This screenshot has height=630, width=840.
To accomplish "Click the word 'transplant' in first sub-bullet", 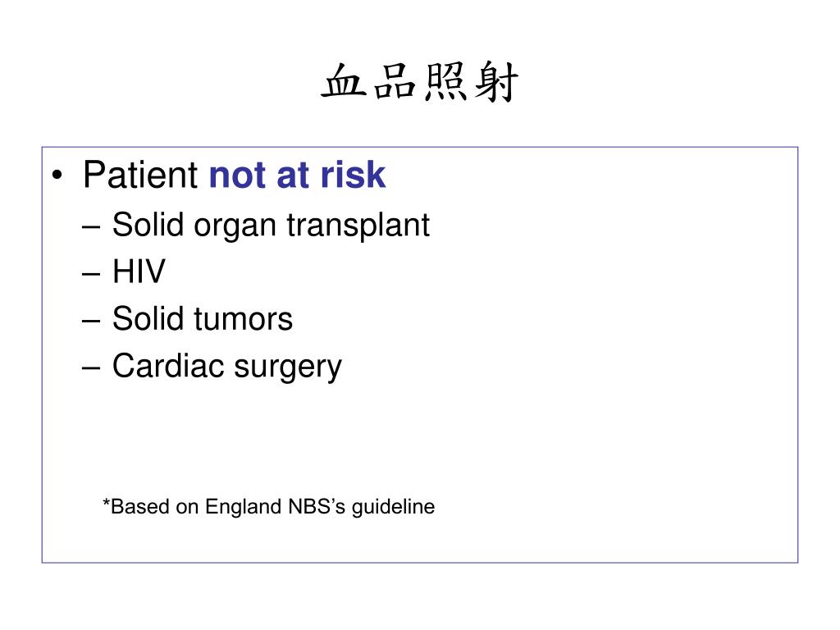I will (358, 225).
